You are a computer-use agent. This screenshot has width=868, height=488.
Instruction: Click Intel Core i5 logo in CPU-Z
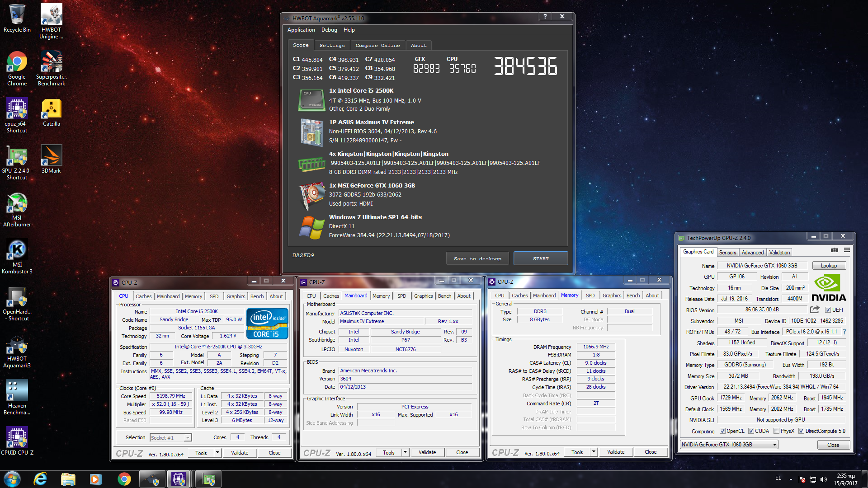pos(267,324)
